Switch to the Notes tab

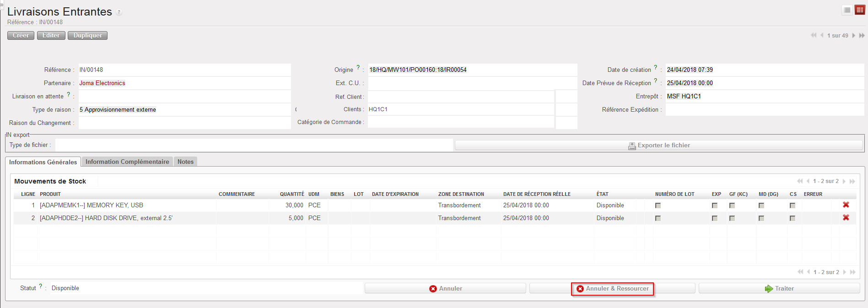(185, 162)
